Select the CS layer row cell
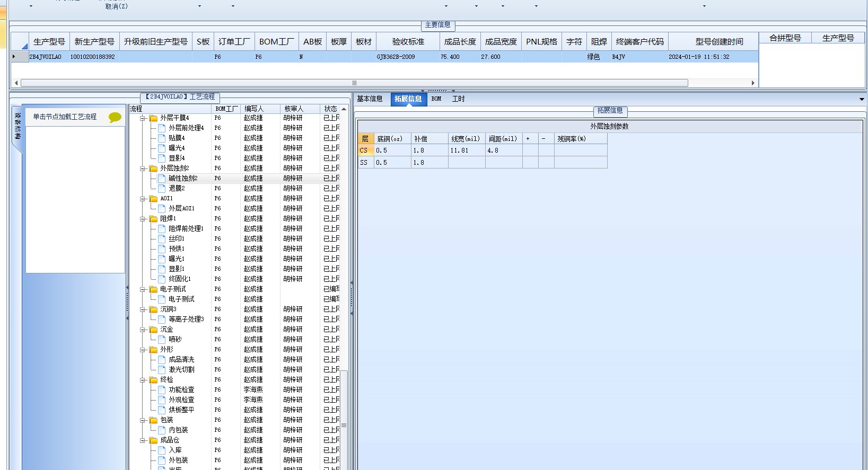Image resolution: width=868 pixels, height=470 pixels. click(365, 150)
